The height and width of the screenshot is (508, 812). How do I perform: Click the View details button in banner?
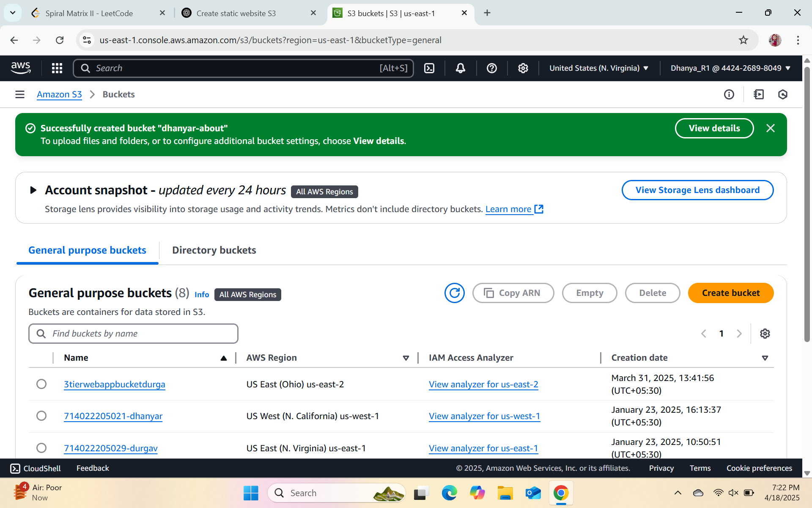click(714, 128)
